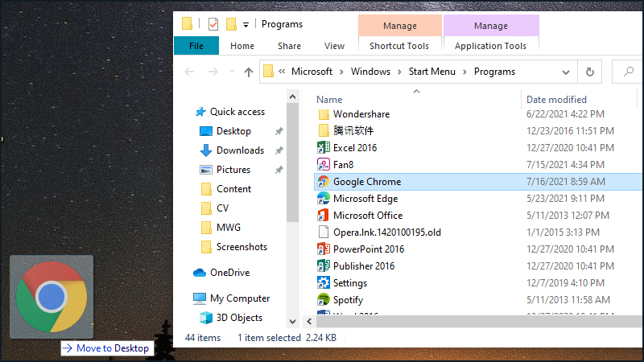Click the large Chrome icon on desktop

coord(52,297)
